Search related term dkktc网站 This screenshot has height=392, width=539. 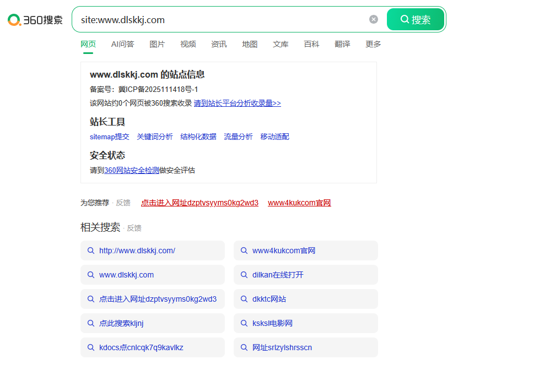click(306, 299)
